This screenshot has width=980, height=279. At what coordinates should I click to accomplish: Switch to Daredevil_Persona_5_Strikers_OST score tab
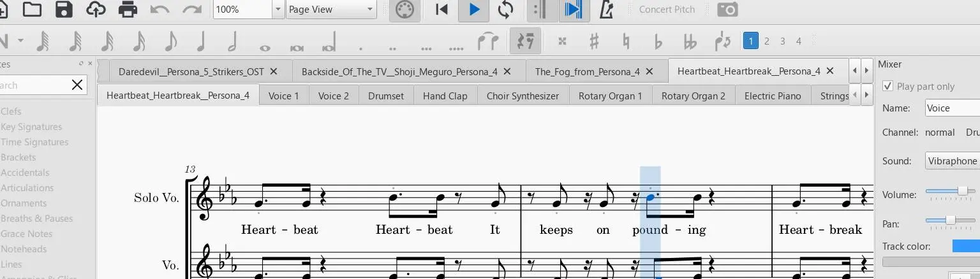tap(191, 71)
